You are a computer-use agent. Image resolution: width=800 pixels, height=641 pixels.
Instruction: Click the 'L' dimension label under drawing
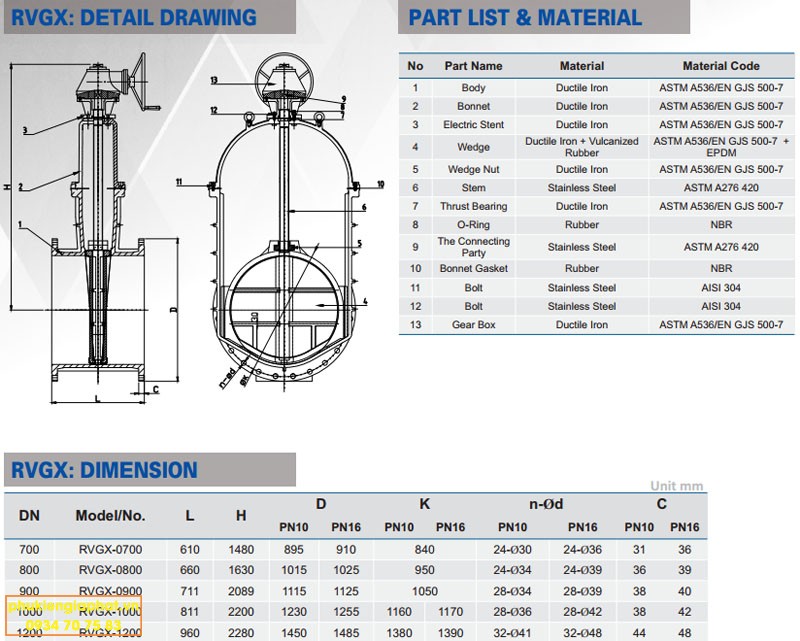point(97,398)
